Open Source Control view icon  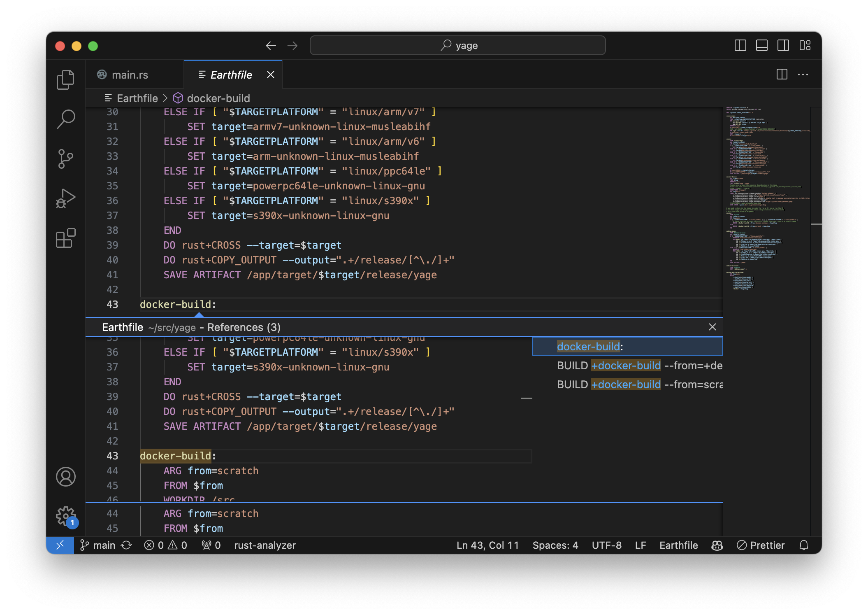pyautogui.click(x=65, y=158)
